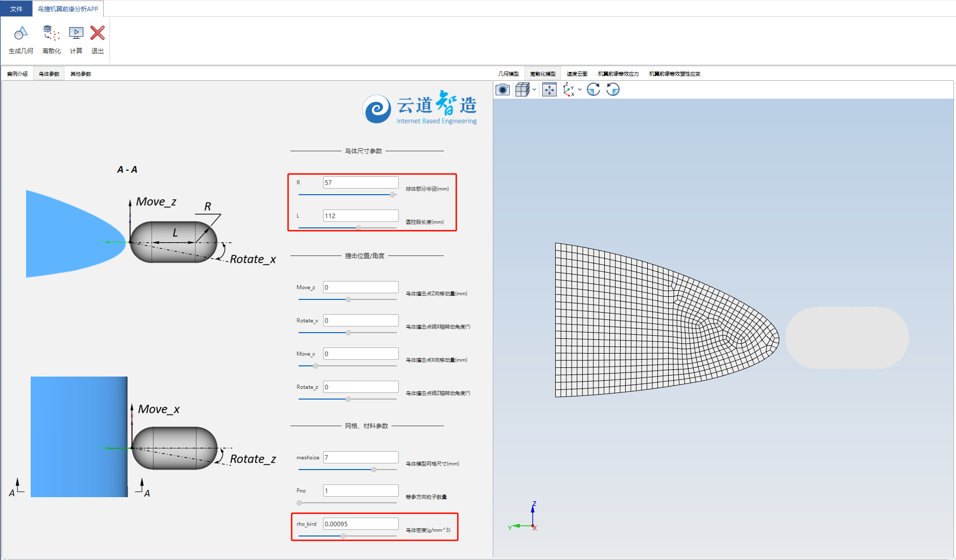956x560 pixels.
Task: Open the 机翼前缘等效应力 tab
Action: pyautogui.click(x=619, y=74)
